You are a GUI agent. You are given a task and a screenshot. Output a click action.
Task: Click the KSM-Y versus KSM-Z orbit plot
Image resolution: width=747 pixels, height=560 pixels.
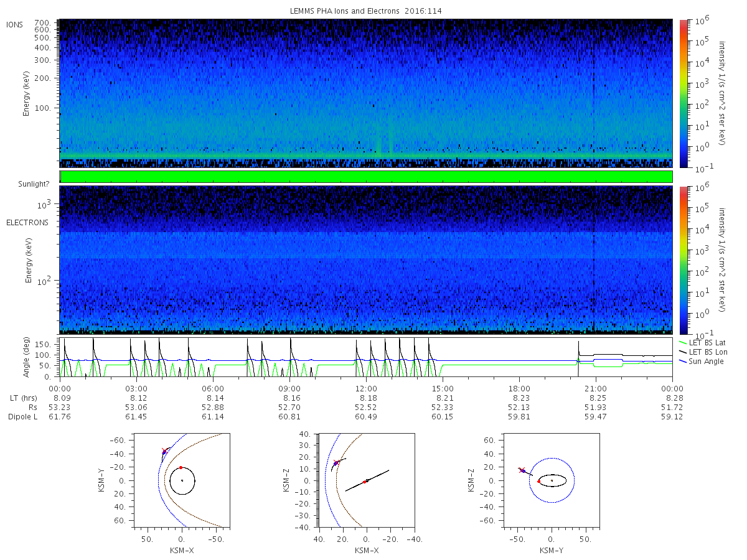click(552, 480)
